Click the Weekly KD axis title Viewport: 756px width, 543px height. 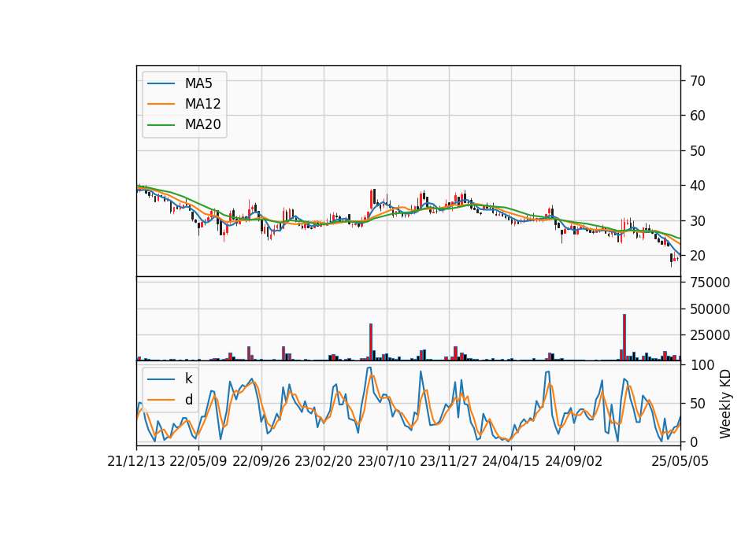pos(725,404)
